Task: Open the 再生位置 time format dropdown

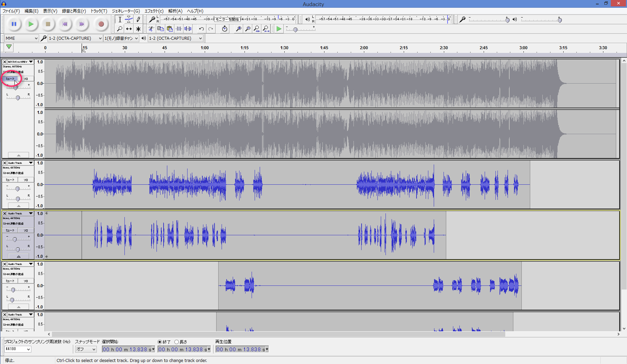Action: 267,349
